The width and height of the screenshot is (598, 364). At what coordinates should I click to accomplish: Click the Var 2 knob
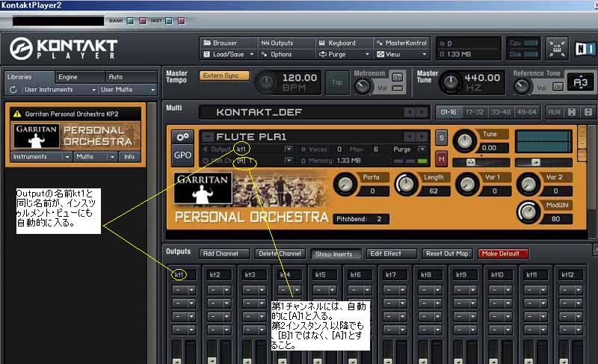point(528,185)
